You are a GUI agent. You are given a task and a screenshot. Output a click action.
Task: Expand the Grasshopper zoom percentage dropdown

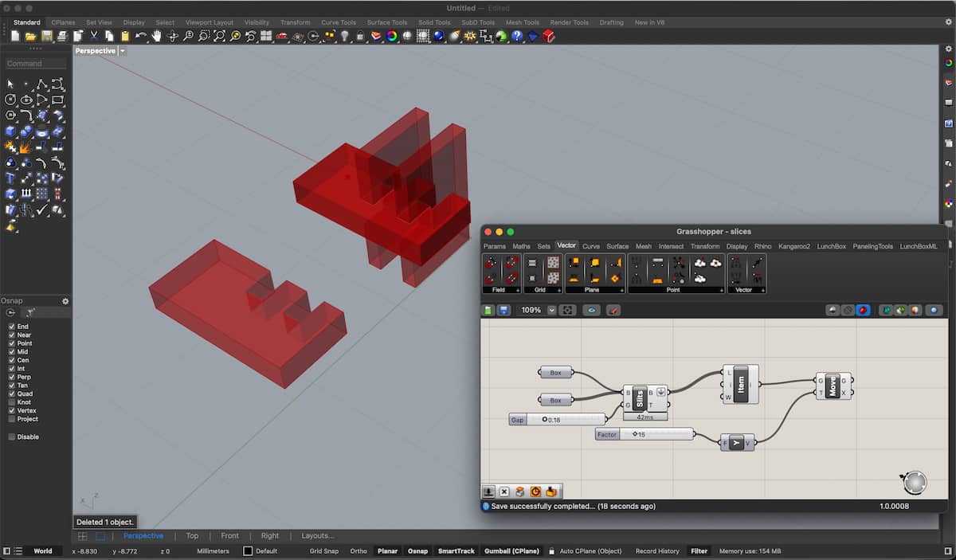pos(551,310)
